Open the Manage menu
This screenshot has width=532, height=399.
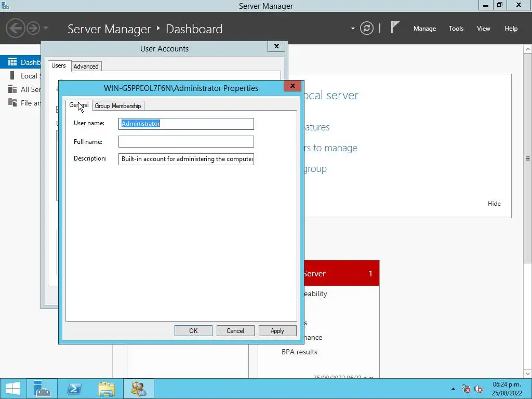424,29
